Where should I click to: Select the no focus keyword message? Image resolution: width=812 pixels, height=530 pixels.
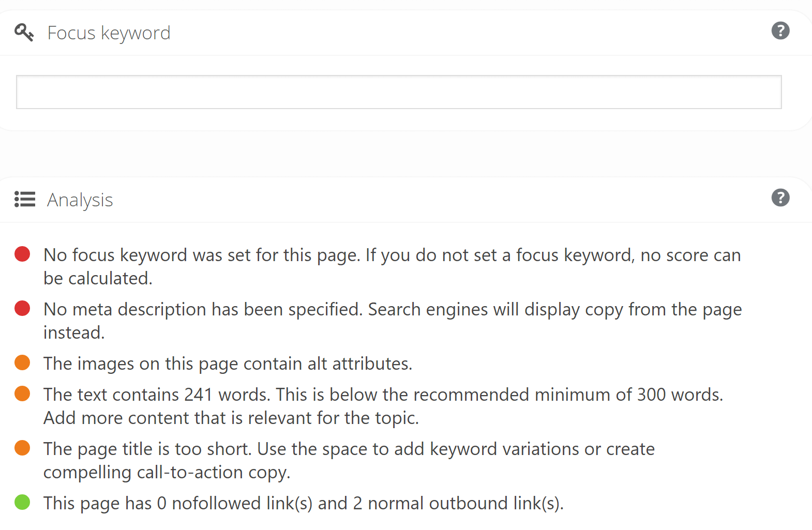392,266
